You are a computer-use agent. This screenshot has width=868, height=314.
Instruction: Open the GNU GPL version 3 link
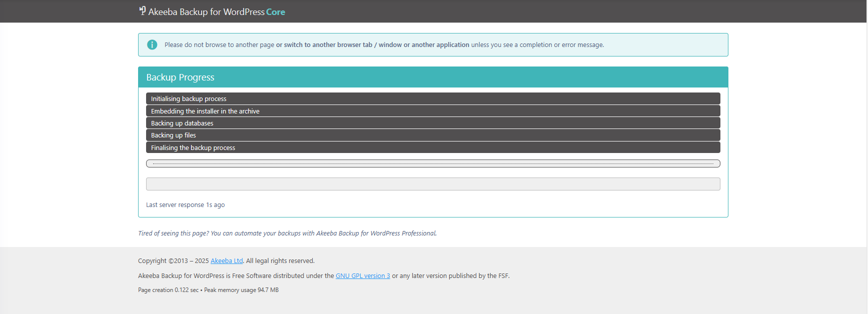point(363,276)
